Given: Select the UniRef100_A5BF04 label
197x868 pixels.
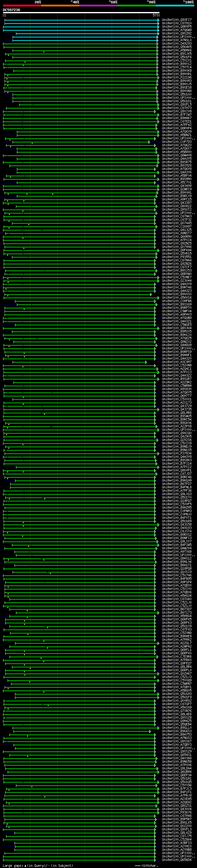Looking at the screenshot, I should 177,176.
